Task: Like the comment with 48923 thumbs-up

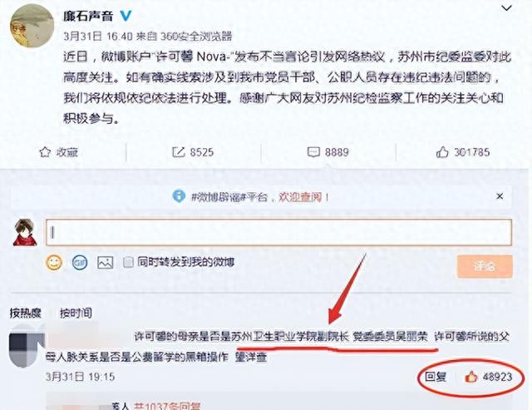Action: point(471,377)
